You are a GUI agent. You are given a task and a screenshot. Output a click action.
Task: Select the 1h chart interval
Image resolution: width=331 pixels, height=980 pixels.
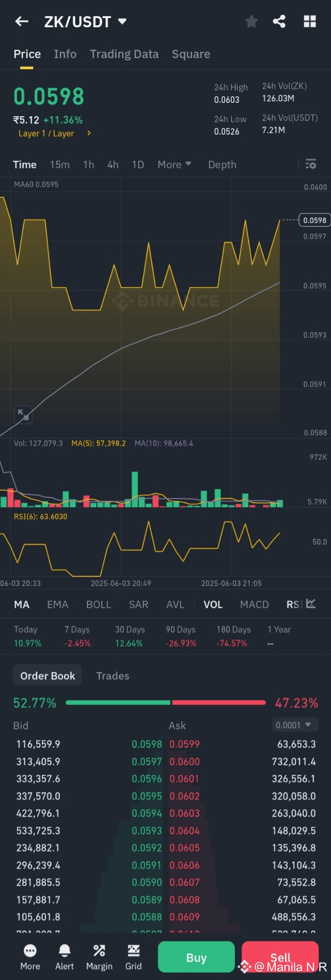coord(89,164)
